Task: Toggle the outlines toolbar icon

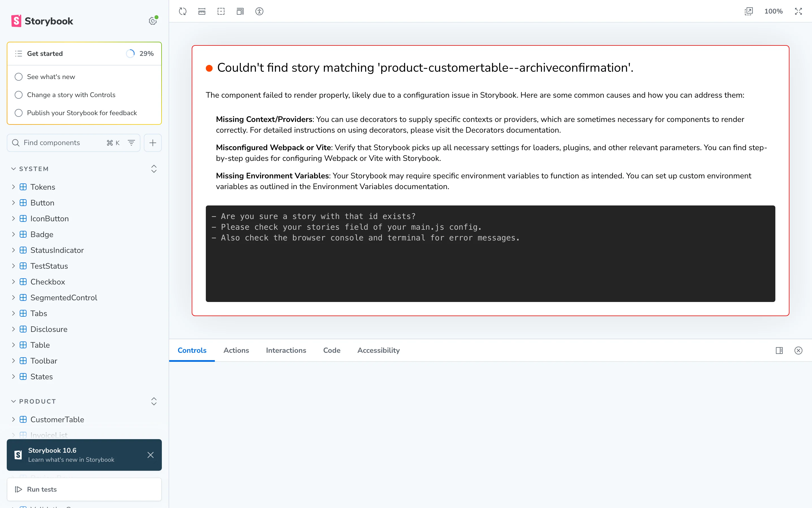Action: [221, 11]
